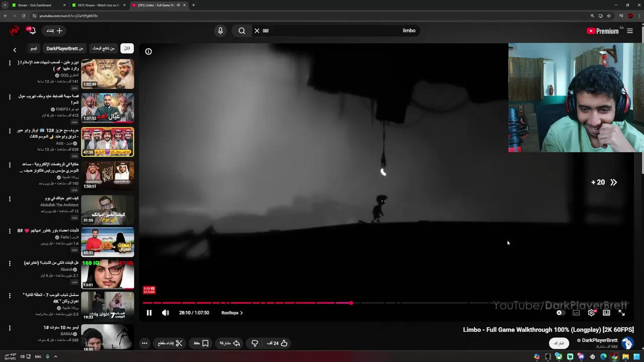Open the browser tab search dropdown
The height and width of the screenshot is (362, 644).
(x=5, y=5)
